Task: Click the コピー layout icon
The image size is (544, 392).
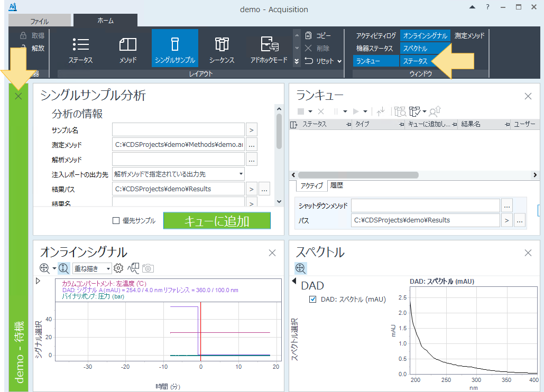Action: 308,35
